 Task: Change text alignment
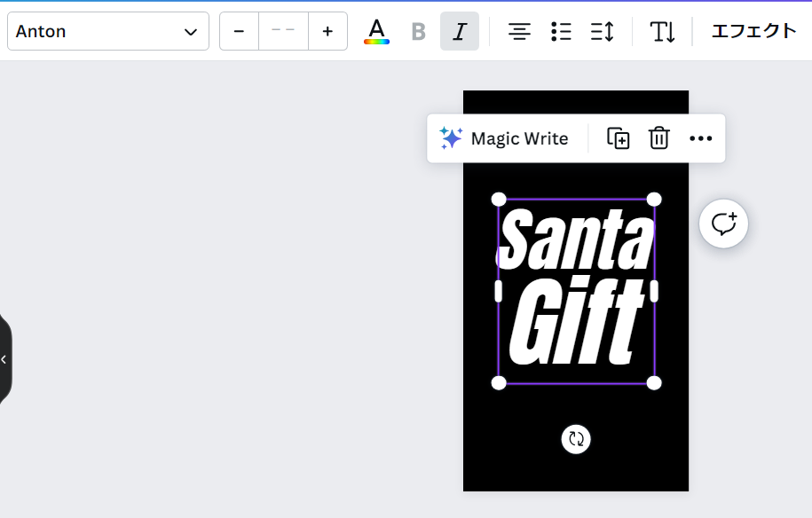pyautogui.click(x=519, y=31)
